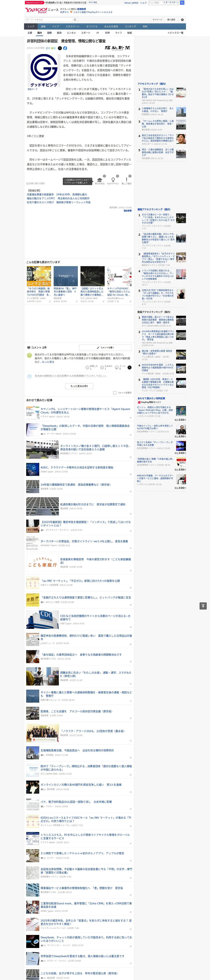Click the 購入履歴 button

[171, 20]
